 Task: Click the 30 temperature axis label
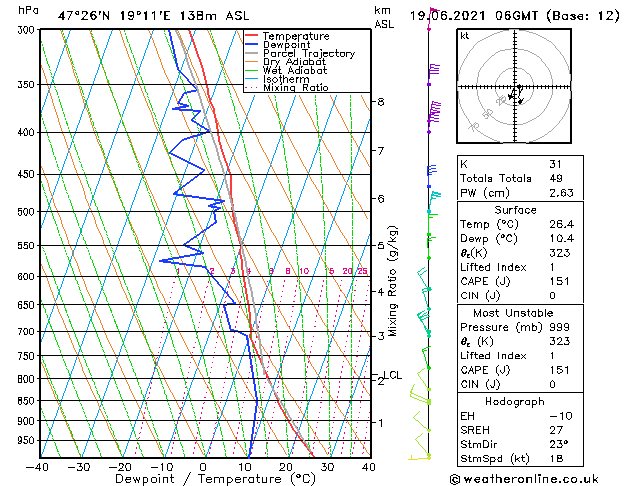click(x=327, y=467)
